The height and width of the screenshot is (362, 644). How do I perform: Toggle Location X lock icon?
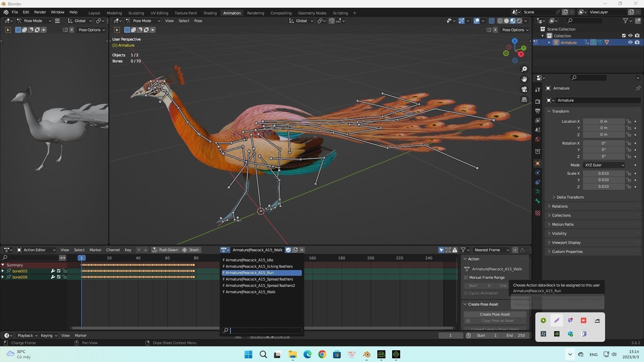(629, 121)
